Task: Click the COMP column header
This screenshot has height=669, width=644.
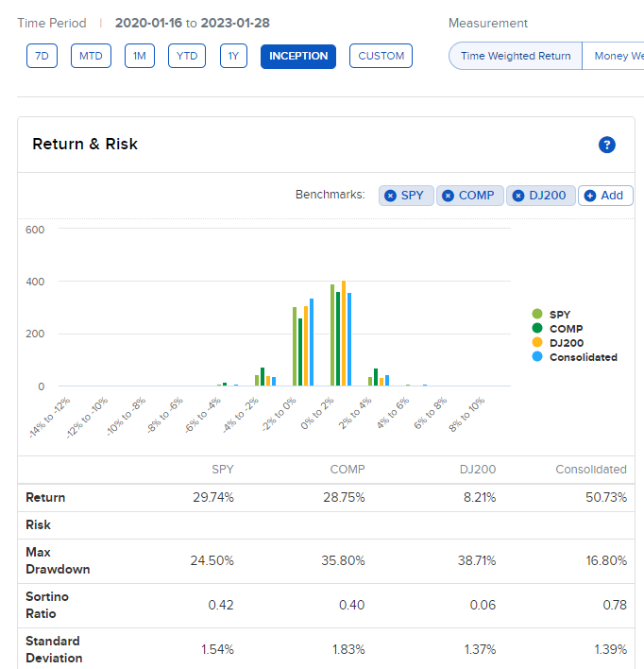Action: pos(347,470)
